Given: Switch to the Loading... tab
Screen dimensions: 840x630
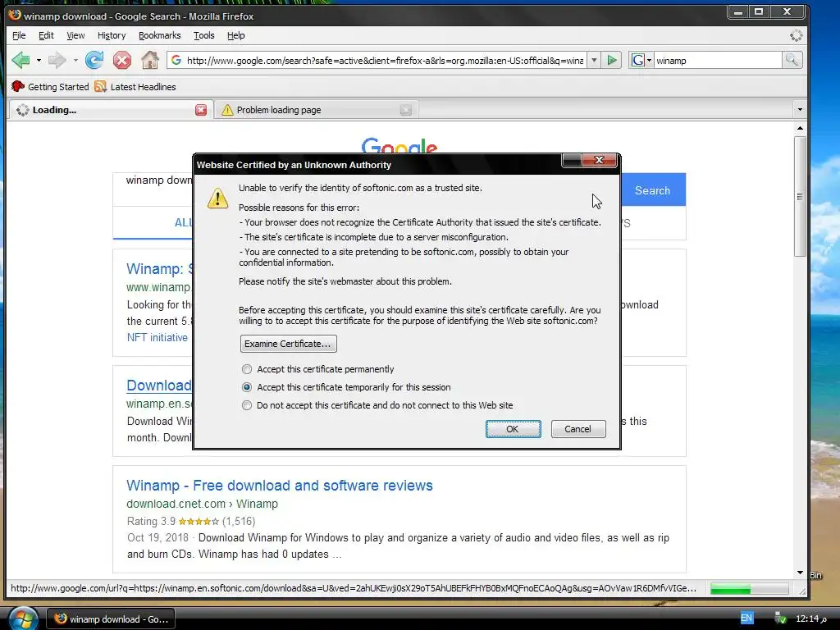Looking at the screenshot, I should 110,110.
